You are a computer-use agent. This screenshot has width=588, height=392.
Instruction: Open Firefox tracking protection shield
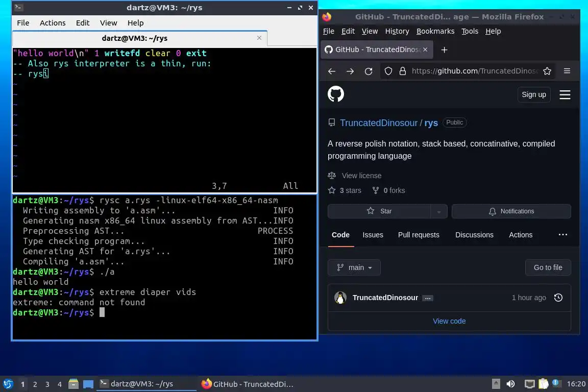click(x=388, y=71)
